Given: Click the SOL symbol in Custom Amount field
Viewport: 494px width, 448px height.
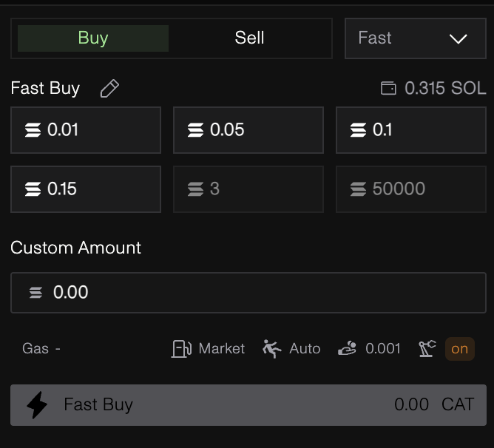Looking at the screenshot, I should coord(35,293).
